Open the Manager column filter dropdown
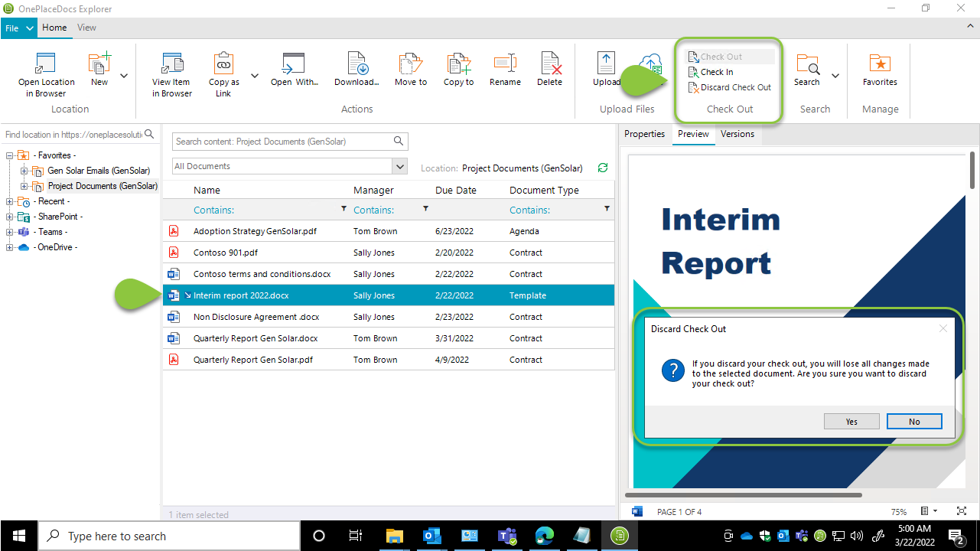This screenshot has height=551, width=980. pyautogui.click(x=425, y=208)
